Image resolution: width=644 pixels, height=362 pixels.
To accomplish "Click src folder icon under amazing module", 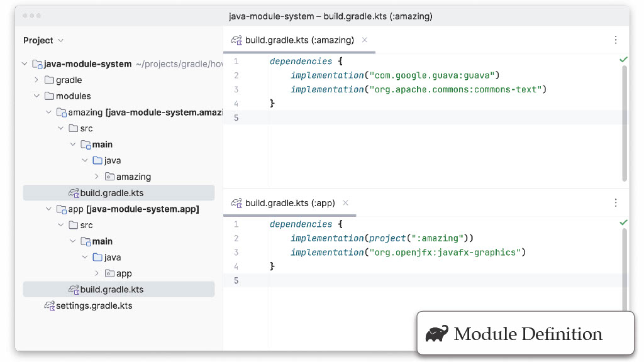I will point(74,128).
